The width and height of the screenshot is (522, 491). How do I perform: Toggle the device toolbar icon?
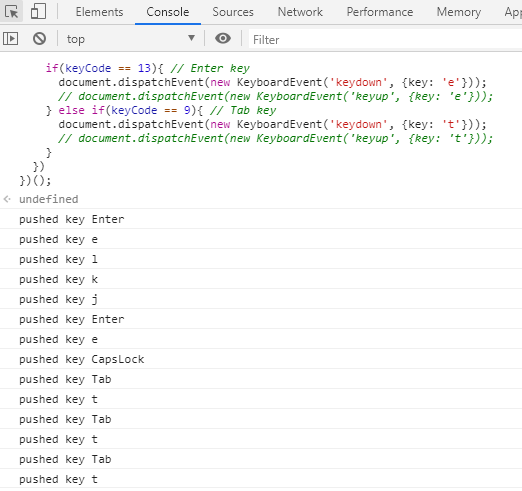[38, 12]
